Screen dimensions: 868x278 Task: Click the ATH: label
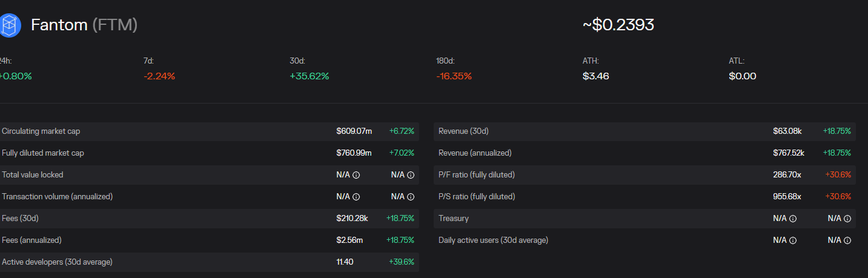click(591, 61)
